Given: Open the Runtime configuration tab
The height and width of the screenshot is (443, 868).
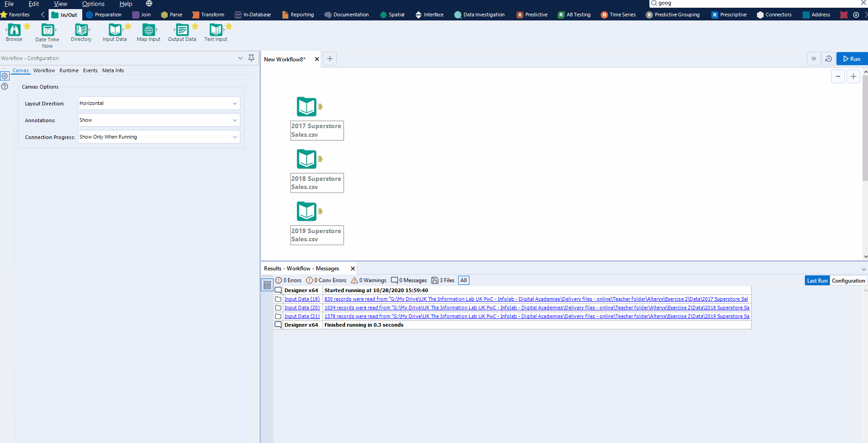Looking at the screenshot, I should [69, 70].
